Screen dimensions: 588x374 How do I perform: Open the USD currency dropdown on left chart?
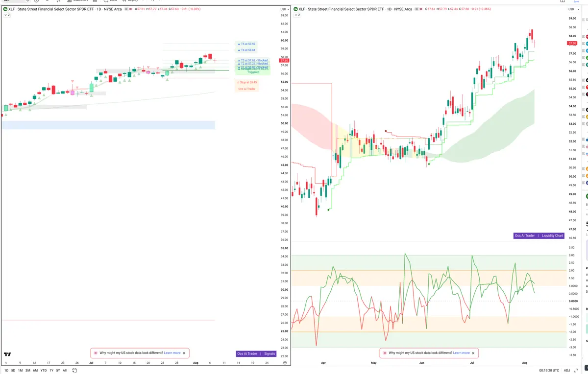284,9
